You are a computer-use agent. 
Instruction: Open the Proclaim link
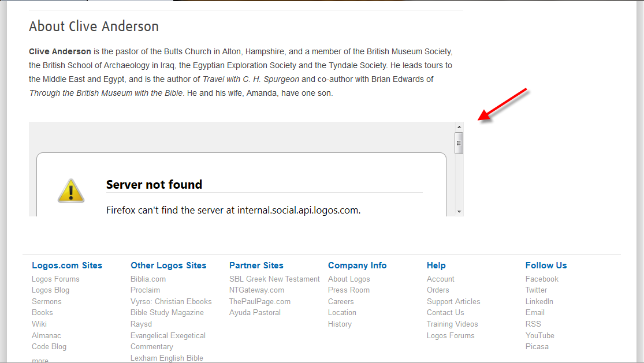click(x=145, y=290)
